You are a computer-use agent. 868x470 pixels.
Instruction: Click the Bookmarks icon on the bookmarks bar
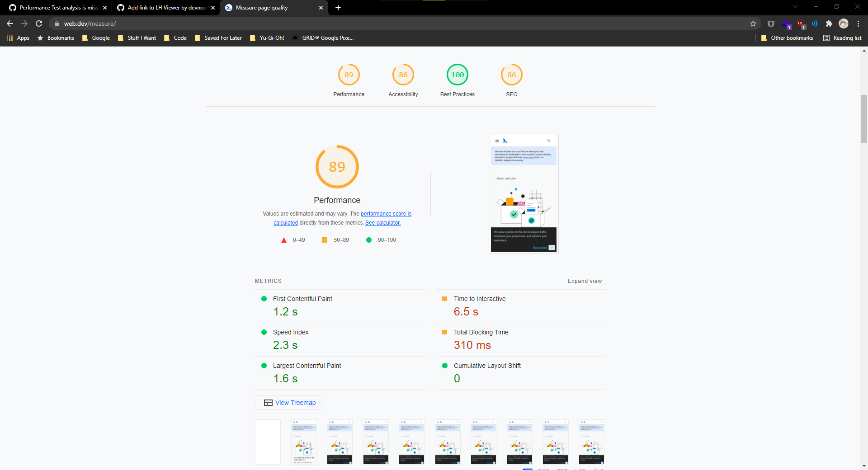point(40,38)
